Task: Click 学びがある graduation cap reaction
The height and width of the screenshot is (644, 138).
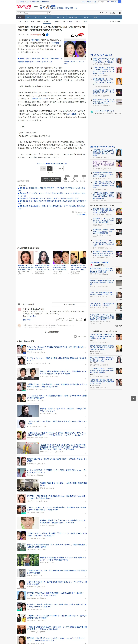Action: tap(65, 178)
